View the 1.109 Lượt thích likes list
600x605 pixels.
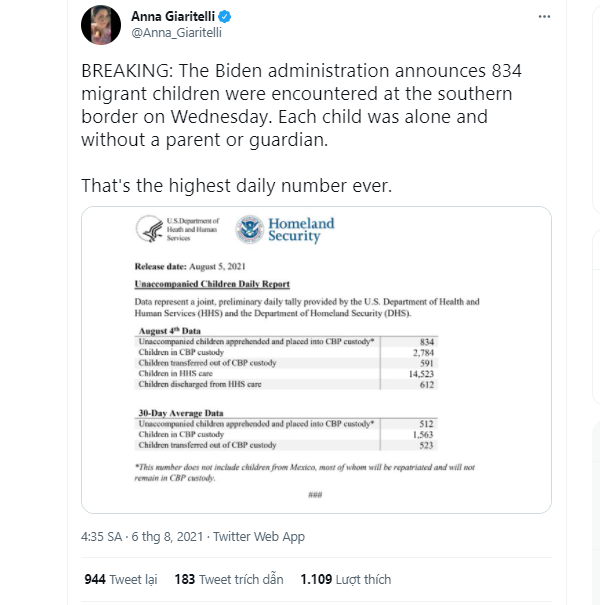(346, 579)
